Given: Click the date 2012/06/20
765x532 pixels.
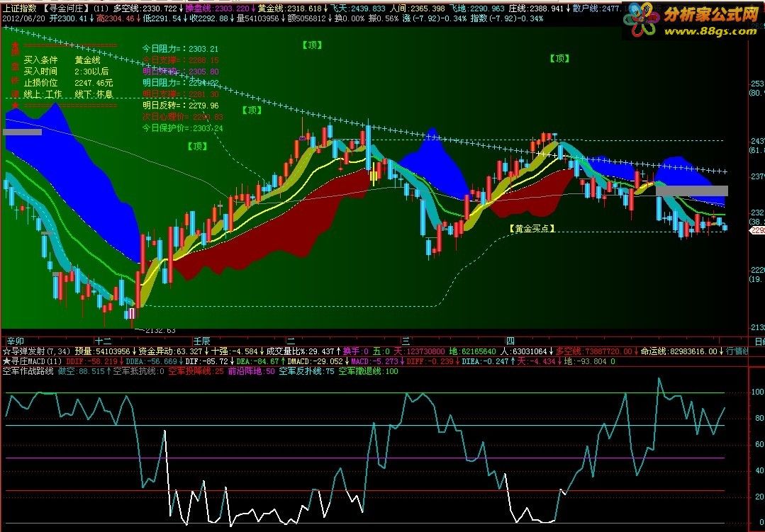Looking at the screenshot, I should (x=24, y=18).
